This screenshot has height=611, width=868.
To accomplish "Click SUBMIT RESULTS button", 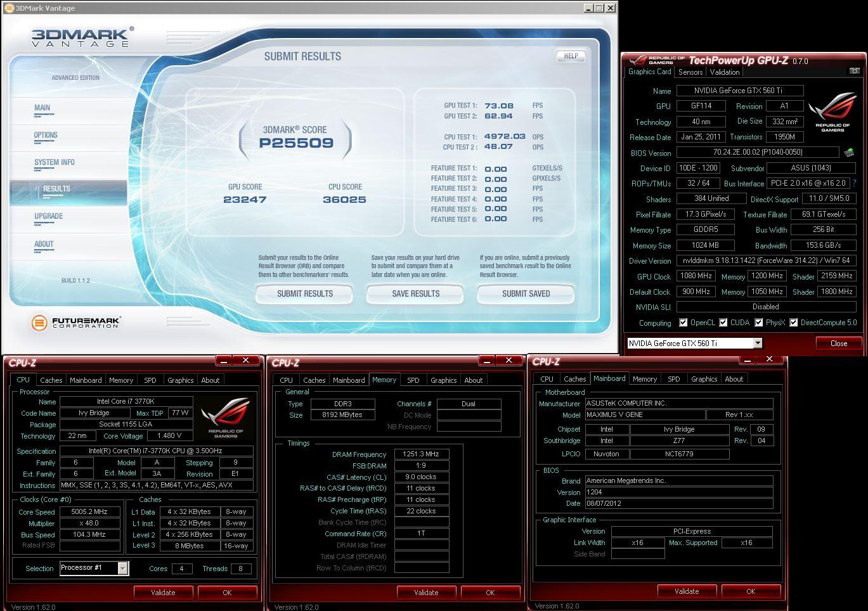I will point(304,293).
